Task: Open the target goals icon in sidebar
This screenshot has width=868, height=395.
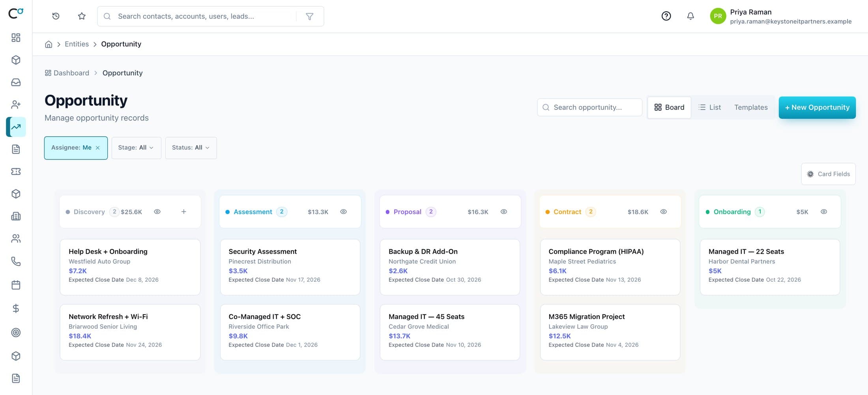Action: [x=16, y=333]
